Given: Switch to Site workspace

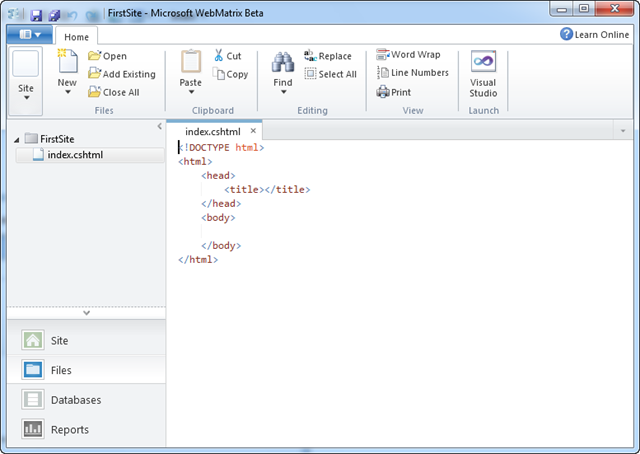Looking at the screenshot, I should pyautogui.click(x=87, y=340).
